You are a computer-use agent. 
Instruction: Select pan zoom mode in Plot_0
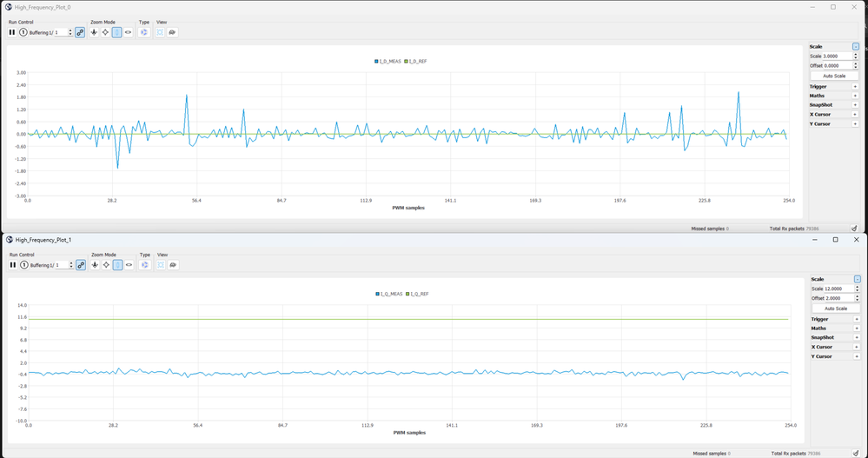95,32
